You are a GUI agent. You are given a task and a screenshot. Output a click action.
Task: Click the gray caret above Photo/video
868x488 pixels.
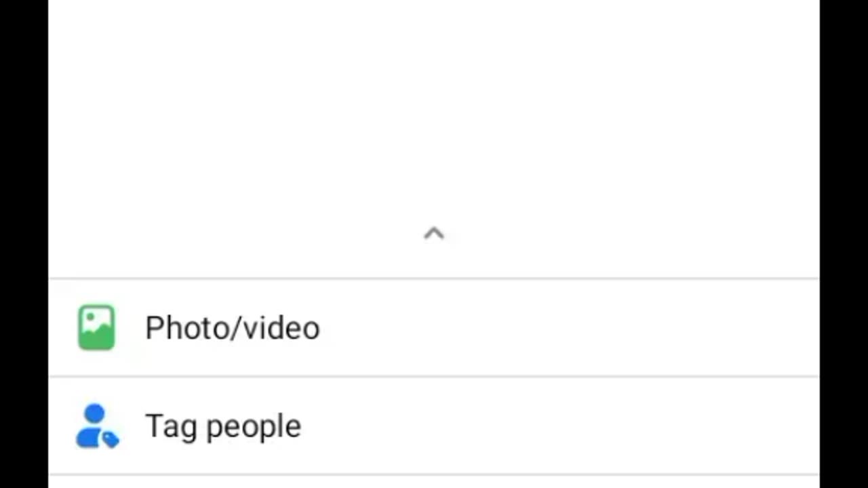[434, 234]
